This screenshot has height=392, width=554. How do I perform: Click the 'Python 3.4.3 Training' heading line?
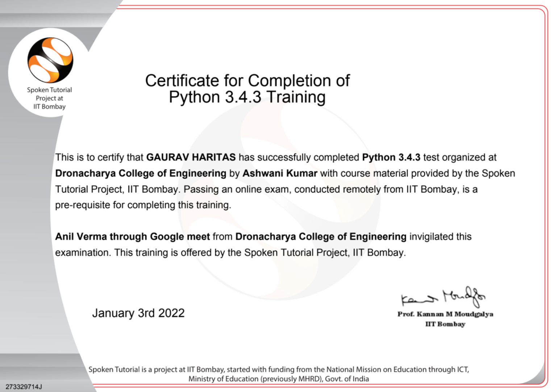[247, 97]
